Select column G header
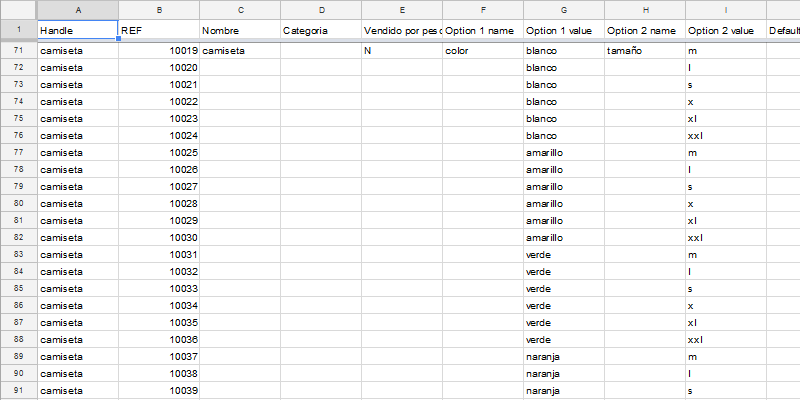 coord(564,10)
